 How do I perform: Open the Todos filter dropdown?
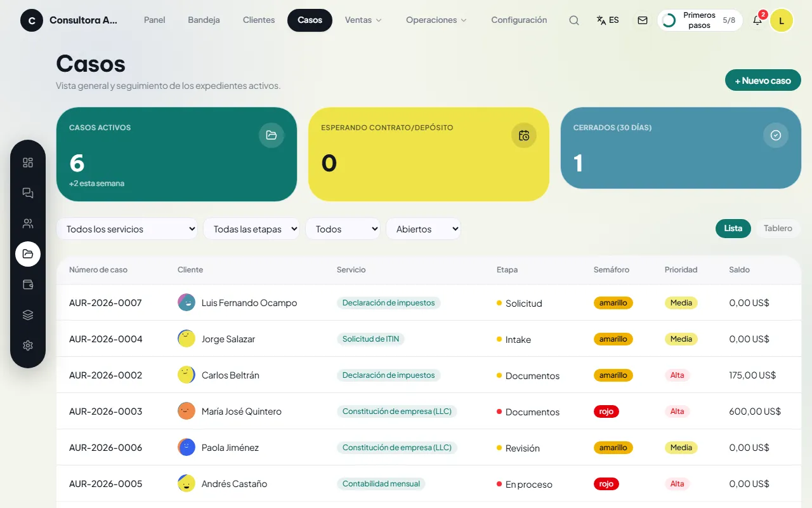pos(343,229)
